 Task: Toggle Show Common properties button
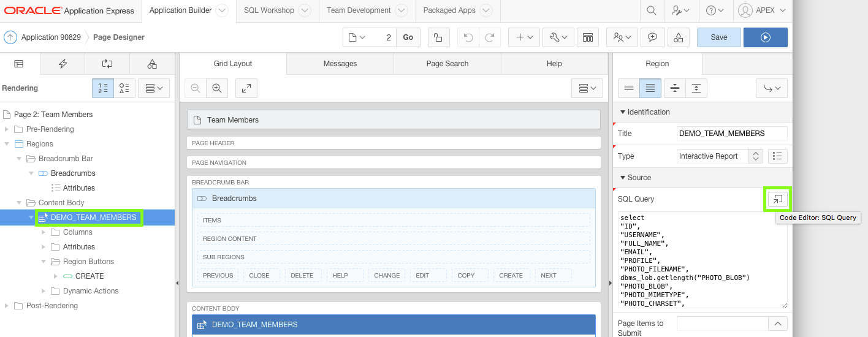click(x=628, y=88)
